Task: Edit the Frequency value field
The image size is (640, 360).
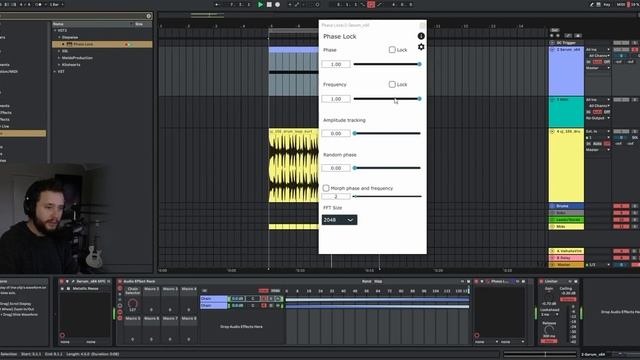Action: pyautogui.click(x=336, y=99)
